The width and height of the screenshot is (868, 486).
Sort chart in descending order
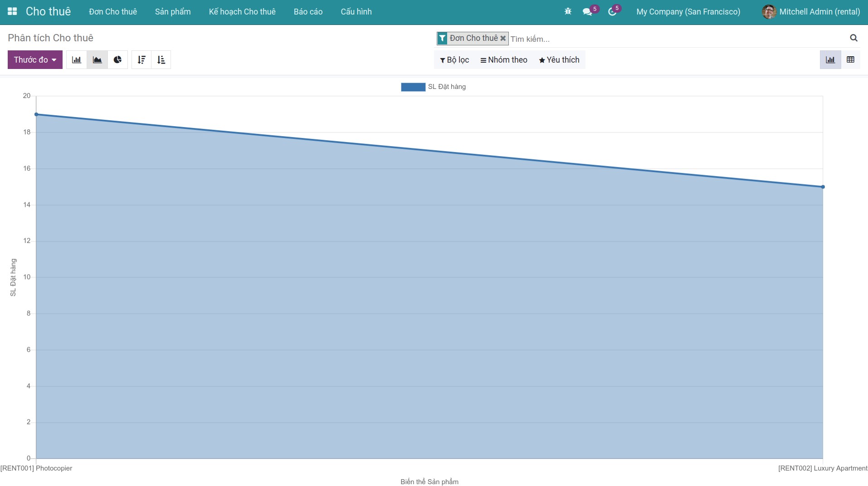click(x=141, y=60)
